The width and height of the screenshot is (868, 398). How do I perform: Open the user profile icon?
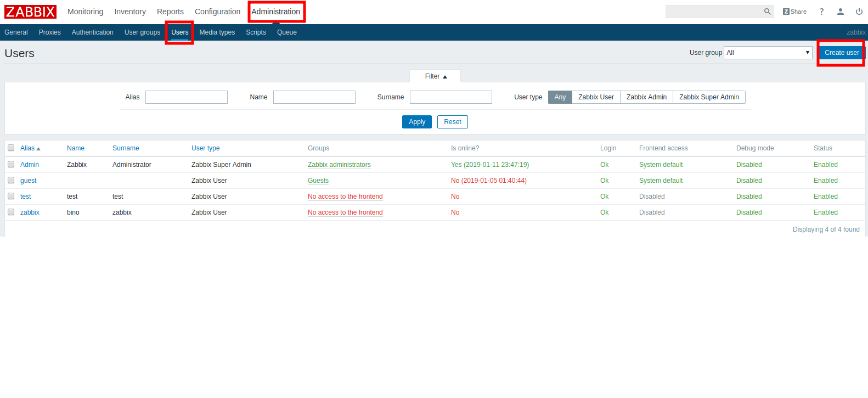[840, 12]
